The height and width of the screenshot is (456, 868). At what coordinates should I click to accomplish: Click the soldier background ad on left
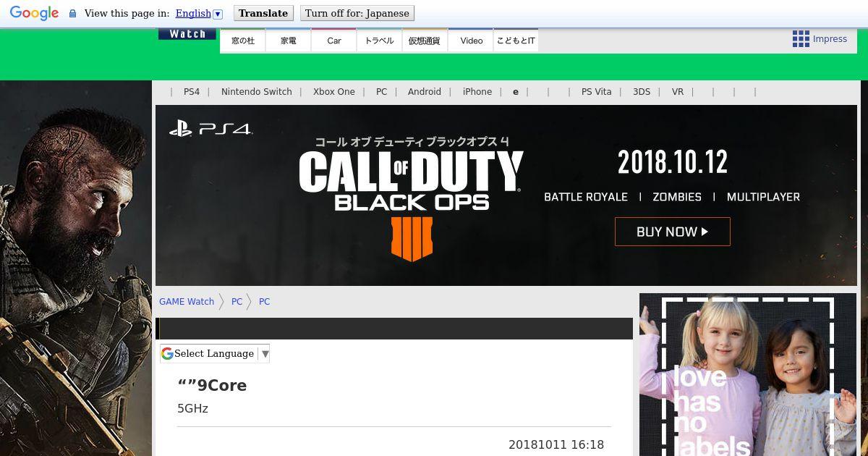point(75,268)
